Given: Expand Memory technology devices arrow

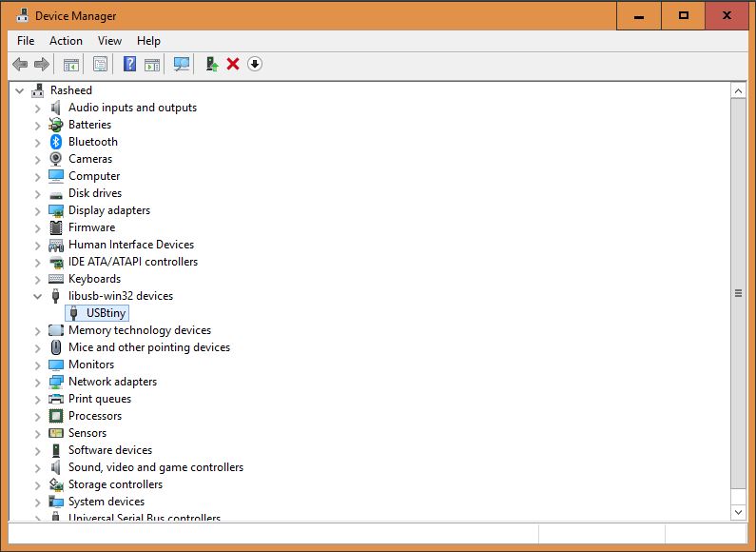Looking at the screenshot, I should pos(38,331).
